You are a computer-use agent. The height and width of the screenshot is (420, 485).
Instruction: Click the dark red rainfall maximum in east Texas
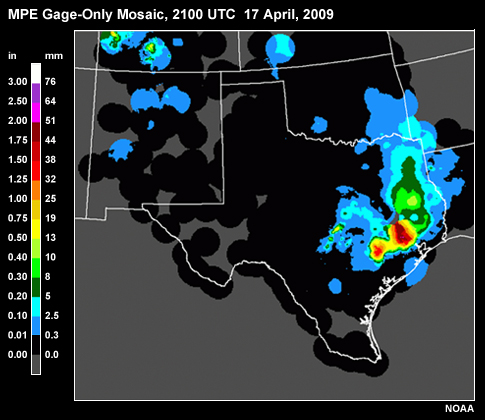pos(403,233)
